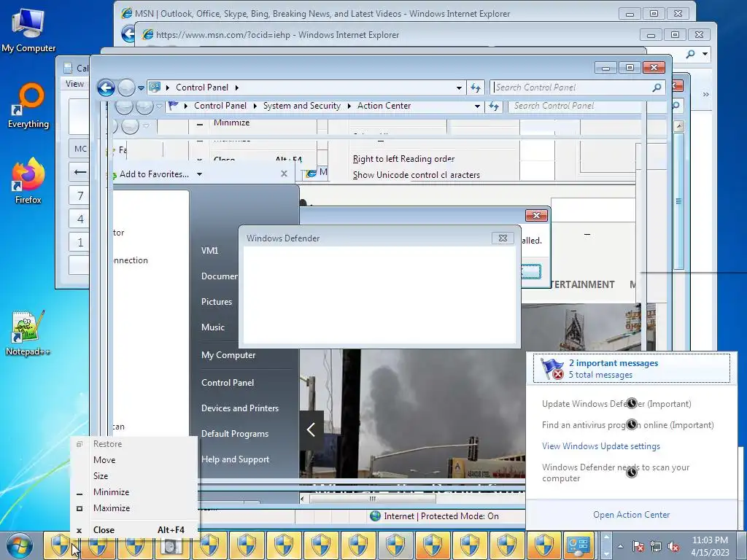Show hidden system tray icons

(620, 547)
